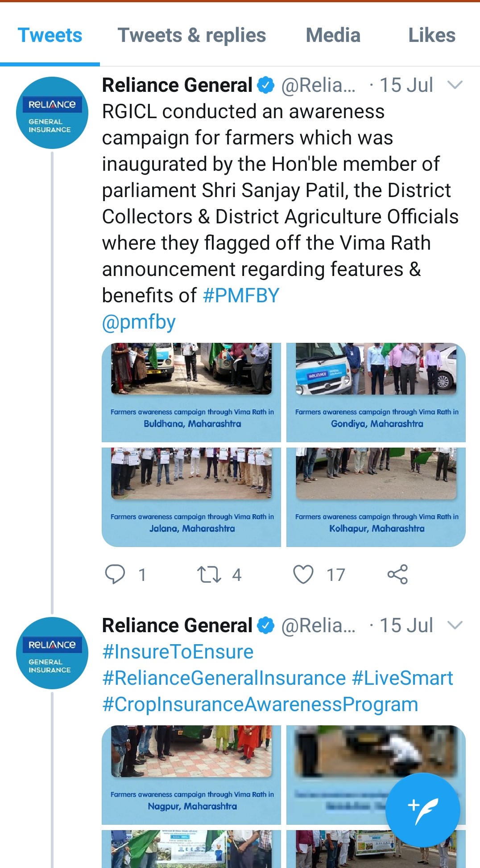Retweet the RGICL awareness campaign tweet

pos(209,574)
